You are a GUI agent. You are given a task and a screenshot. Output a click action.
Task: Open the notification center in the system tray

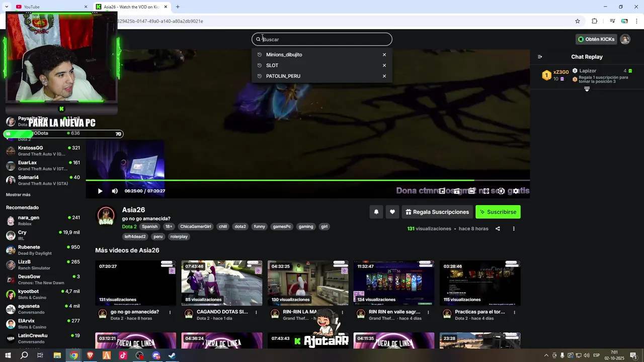pyautogui.click(x=634, y=355)
